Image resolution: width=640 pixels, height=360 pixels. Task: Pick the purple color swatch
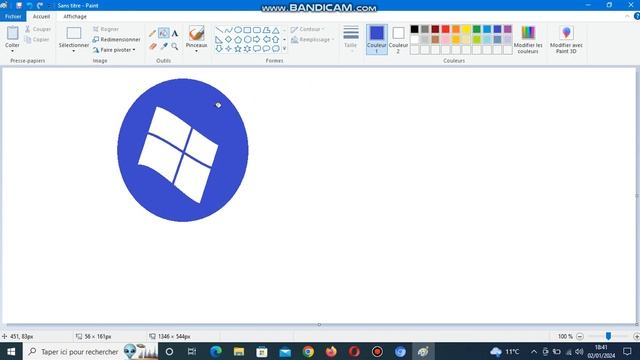click(508, 29)
